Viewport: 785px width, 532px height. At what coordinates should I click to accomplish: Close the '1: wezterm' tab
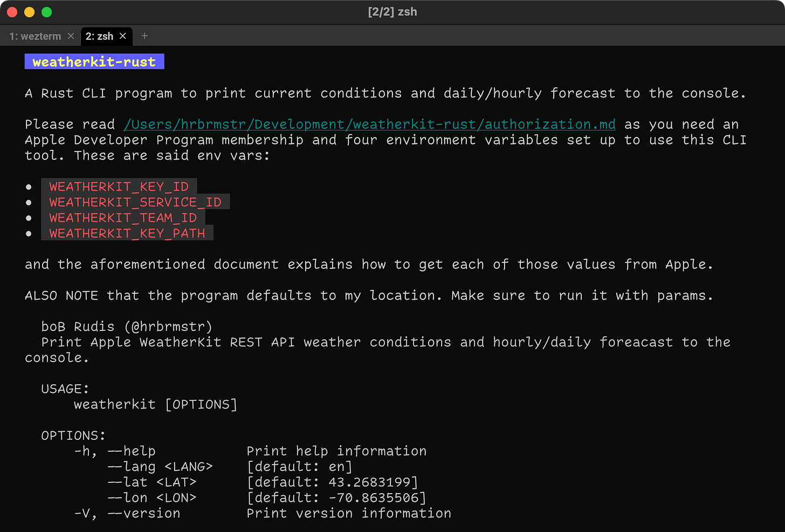click(71, 36)
